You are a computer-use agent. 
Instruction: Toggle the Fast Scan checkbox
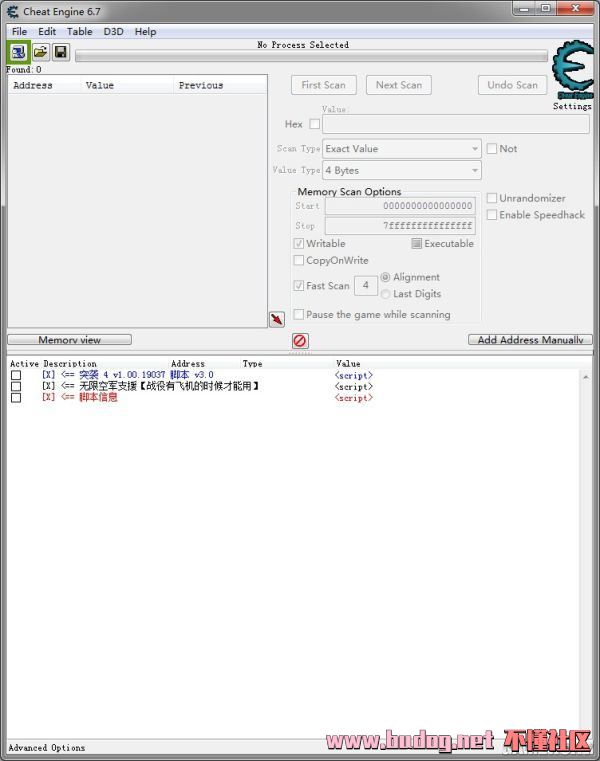point(299,285)
